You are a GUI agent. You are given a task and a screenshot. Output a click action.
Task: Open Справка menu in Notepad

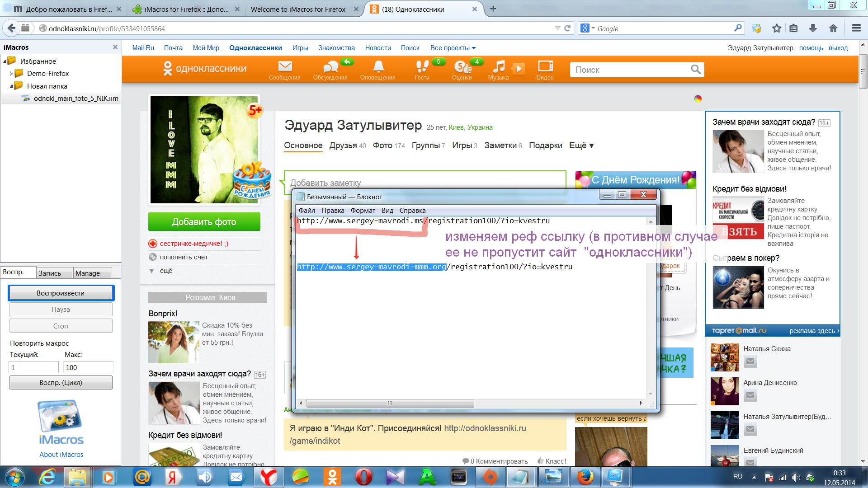pos(412,211)
